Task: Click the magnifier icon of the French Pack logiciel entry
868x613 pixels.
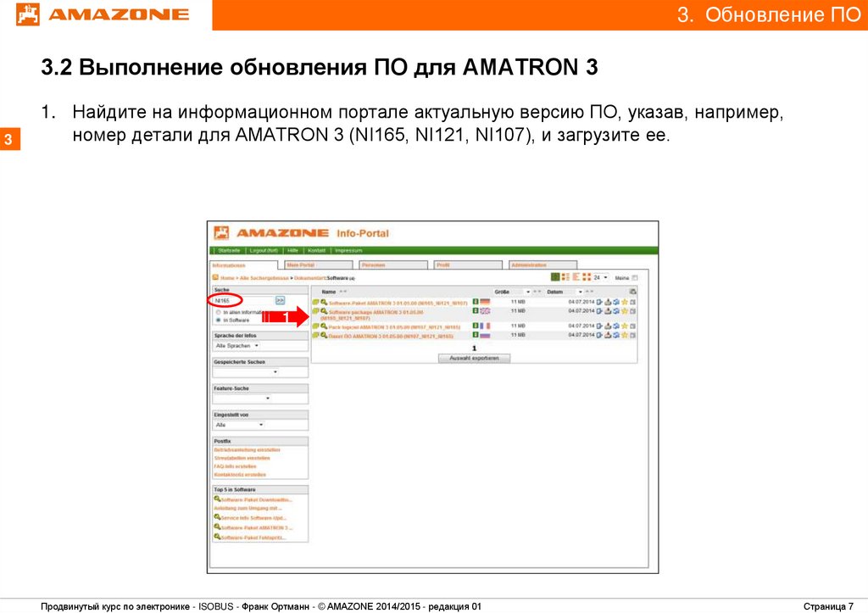Action: pyautogui.click(x=324, y=326)
